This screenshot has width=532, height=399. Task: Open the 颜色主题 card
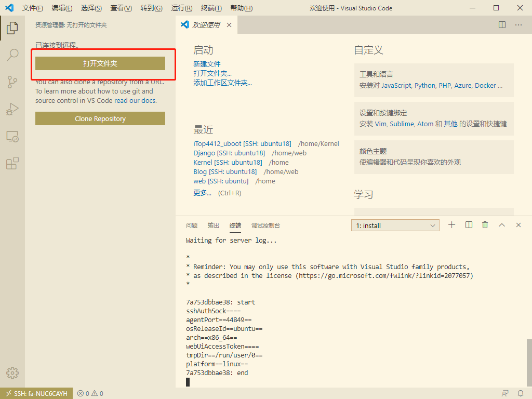tap(434, 157)
